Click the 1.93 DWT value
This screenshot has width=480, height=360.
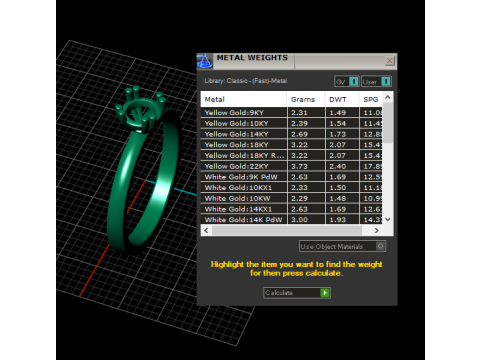click(x=338, y=220)
